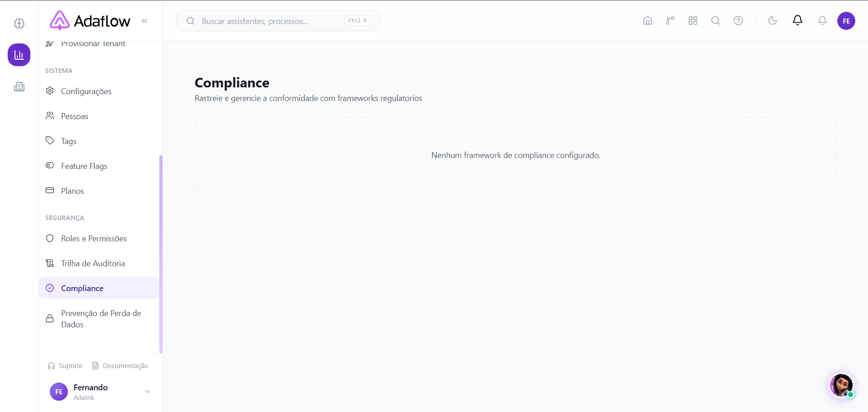
Task: Click the data loss lock icon
Action: pos(50,318)
